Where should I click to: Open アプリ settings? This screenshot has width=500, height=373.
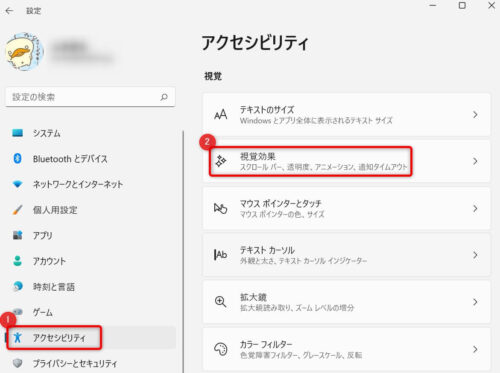(x=90, y=235)
